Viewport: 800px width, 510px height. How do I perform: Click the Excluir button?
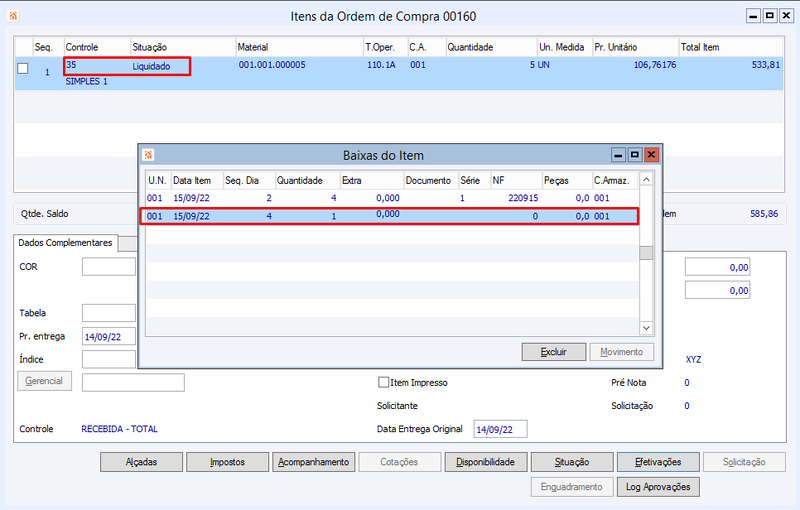point(554,352)
